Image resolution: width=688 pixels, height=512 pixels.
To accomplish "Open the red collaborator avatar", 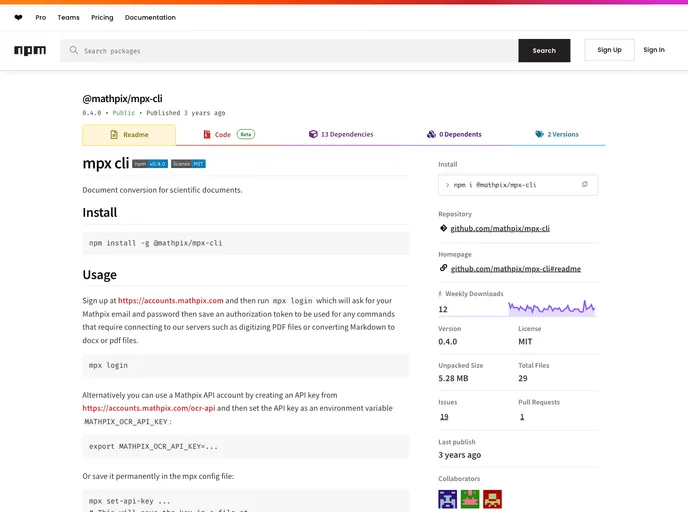I will tap(492, 499).
